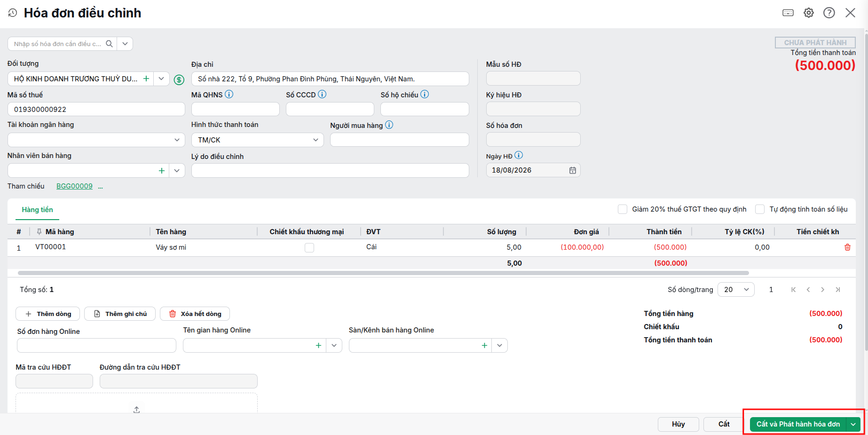Click Số lượng cell 5,00 in row 1

coord(485,247)
